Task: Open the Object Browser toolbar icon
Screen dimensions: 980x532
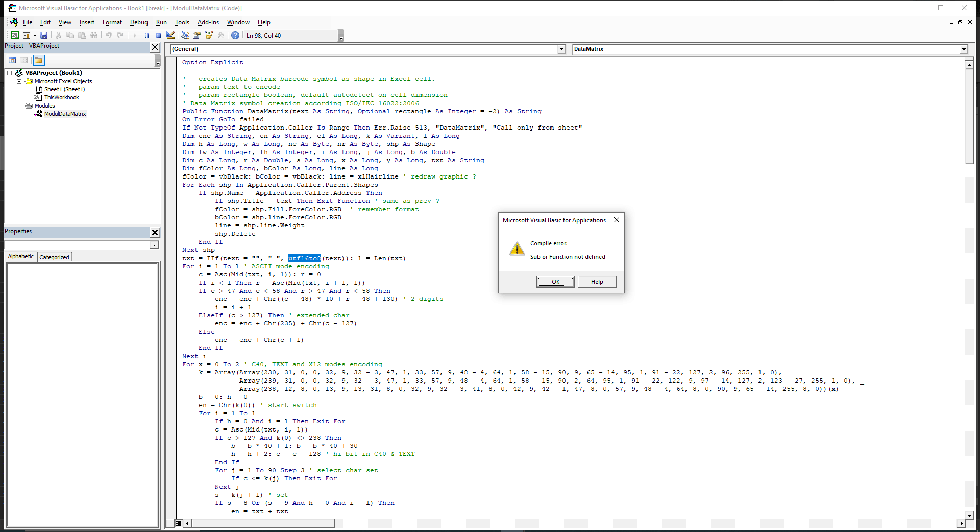Action: [x=209, y=35]
